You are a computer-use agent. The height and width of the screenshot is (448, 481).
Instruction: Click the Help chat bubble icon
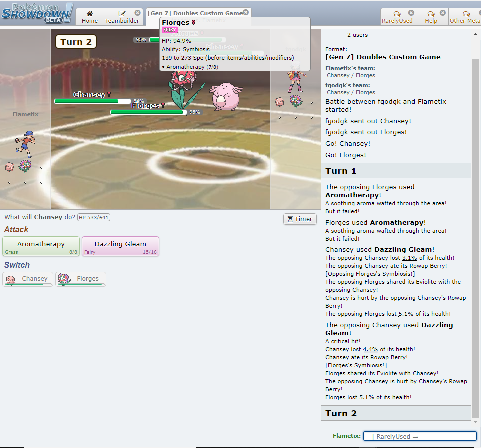(431, 14)
